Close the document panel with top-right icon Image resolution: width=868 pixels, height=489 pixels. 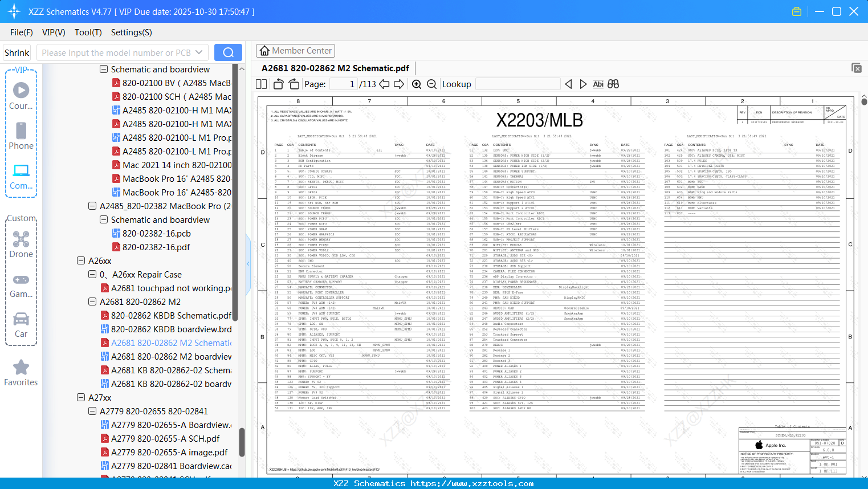[x=857, y=68]
